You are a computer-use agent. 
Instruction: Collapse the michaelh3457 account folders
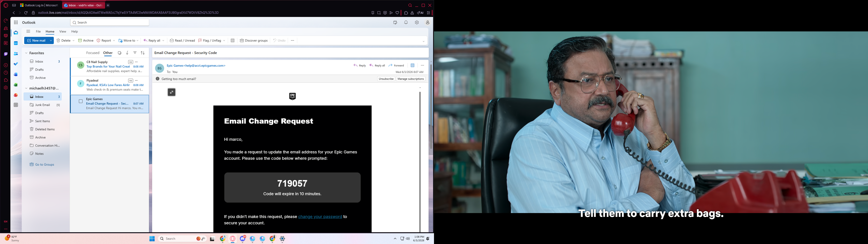26,88
